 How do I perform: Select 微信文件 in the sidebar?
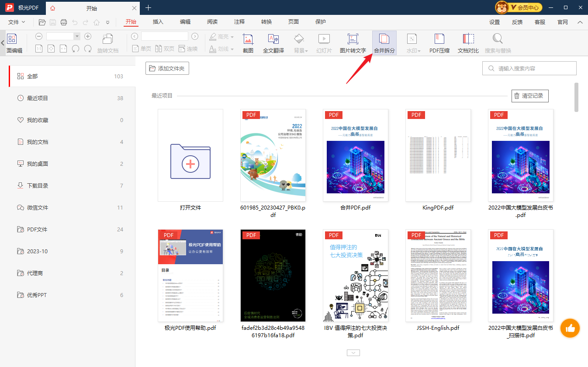pyautogui.click(x=72, y=207)
